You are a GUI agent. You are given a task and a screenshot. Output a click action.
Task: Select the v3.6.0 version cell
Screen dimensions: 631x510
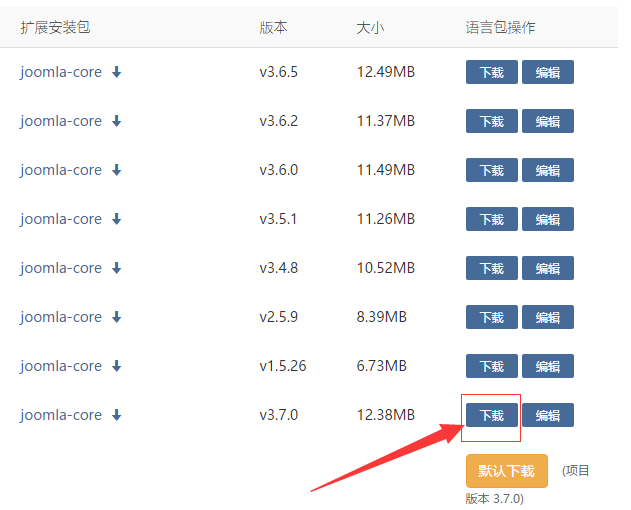(x=278, y=170)
